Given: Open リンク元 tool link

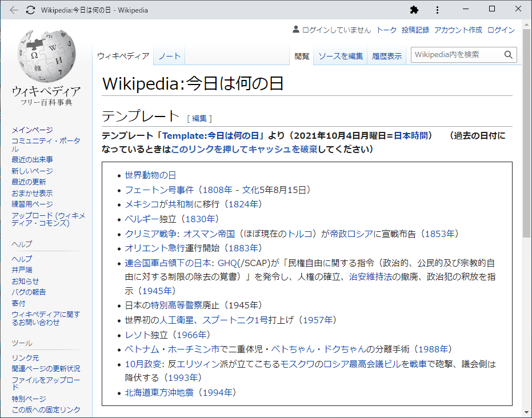Looking at the screenshot, I should click(x=25, y=357).
